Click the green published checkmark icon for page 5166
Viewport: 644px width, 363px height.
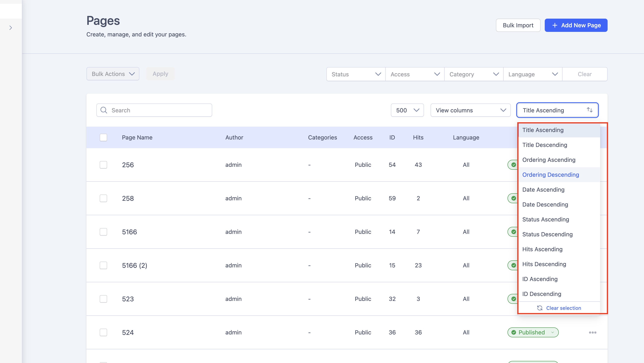click(513, 232)
